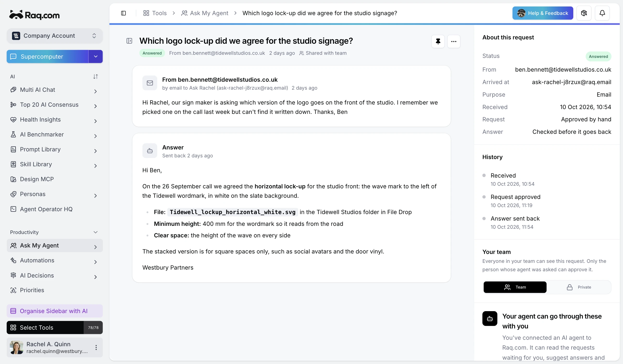
Task: Expand Multi AI Chat submenu
Action: [x=95, y=91]
